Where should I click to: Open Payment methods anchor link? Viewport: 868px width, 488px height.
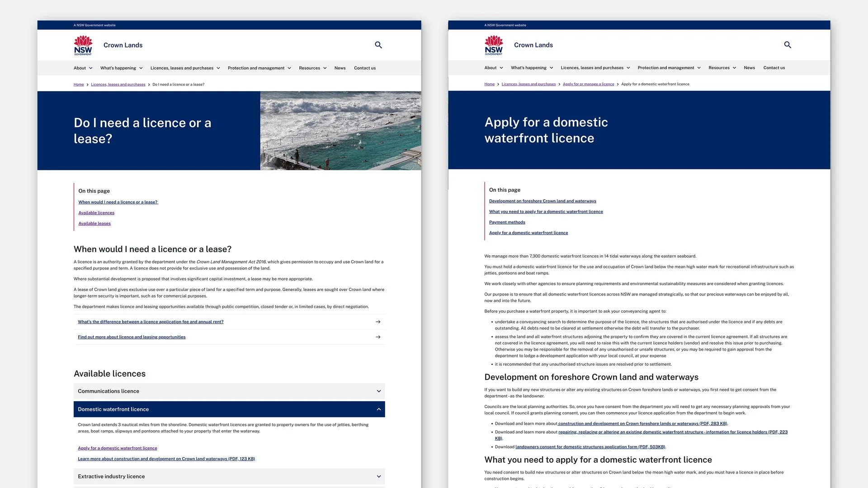tap(507, 222)
